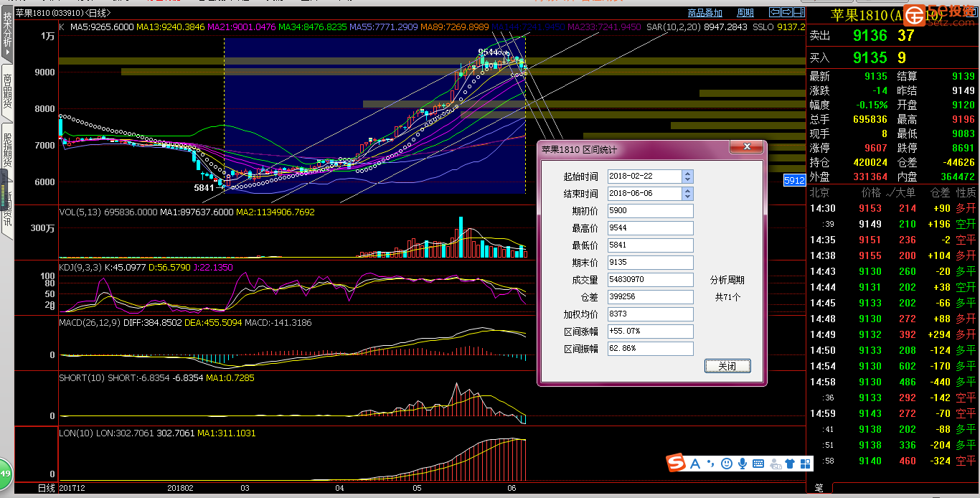Click the 性质 column header

966,192
